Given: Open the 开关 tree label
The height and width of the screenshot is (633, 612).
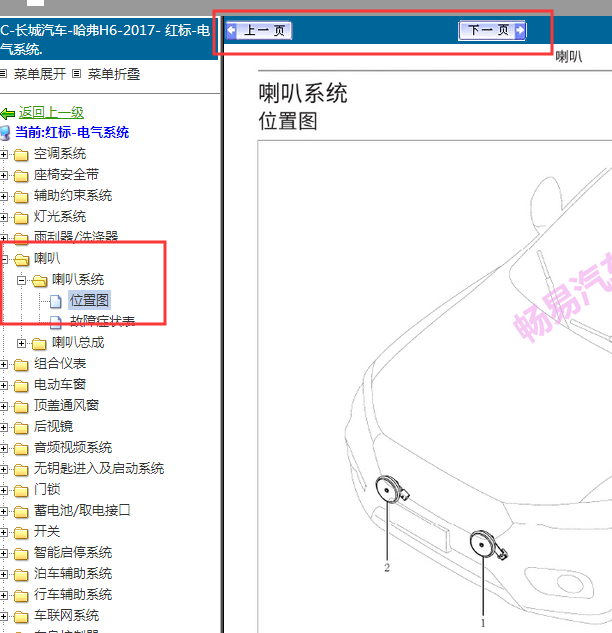Looking at the screenshot, I should 47,531.
